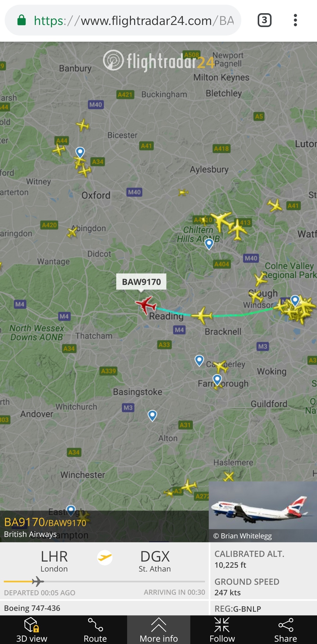Screen dimensions: 317x644
Task: Tap the flightradar24 logo
Action: [x=159, y=61]
